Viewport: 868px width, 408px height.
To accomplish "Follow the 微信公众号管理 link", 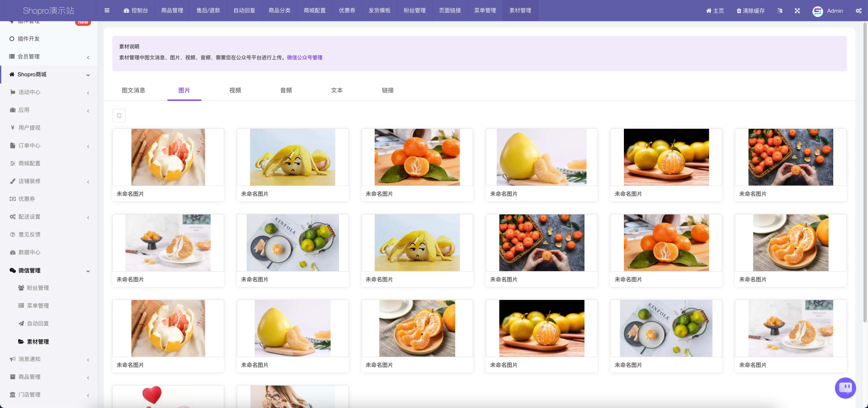I will 305,58.
